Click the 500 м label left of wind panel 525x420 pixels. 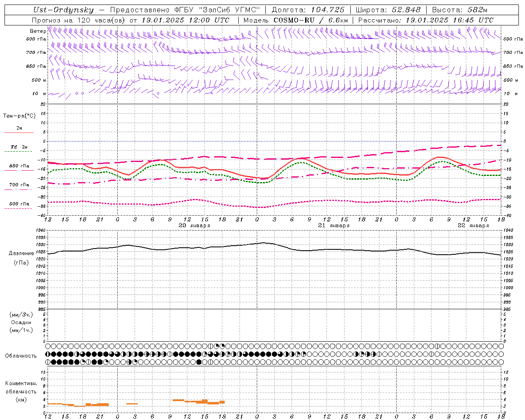[x=39, y=80]
